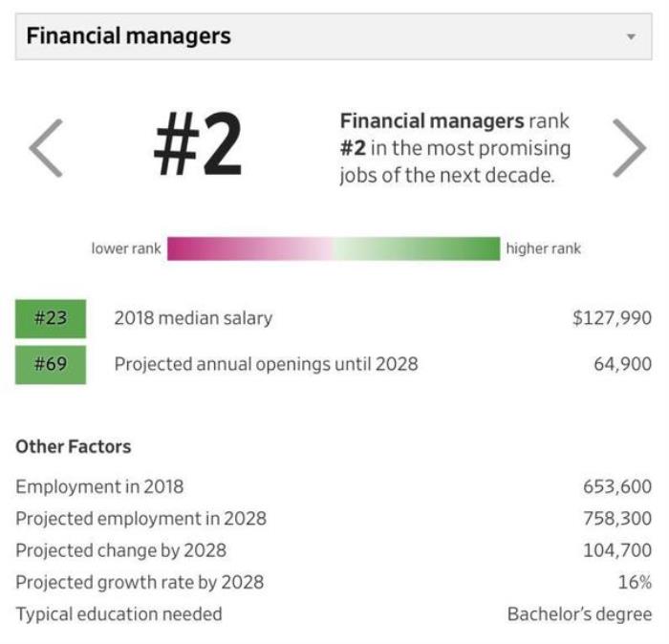Image resolution: width=669 pixels, height=644 pixels.
Task: Click Projected growth rate by 2028
Action: click(x=139, y=582)
